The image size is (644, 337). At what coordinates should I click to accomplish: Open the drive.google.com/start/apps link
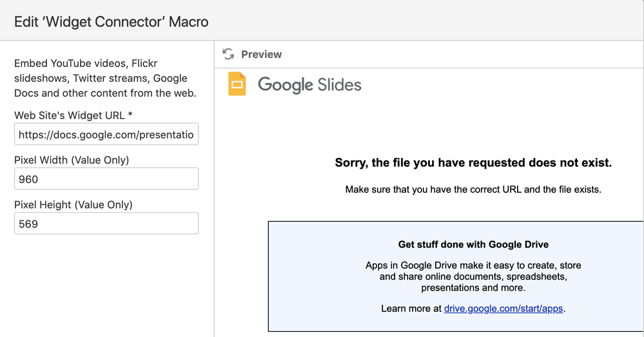pyautogui.click(x=503, y=309)
